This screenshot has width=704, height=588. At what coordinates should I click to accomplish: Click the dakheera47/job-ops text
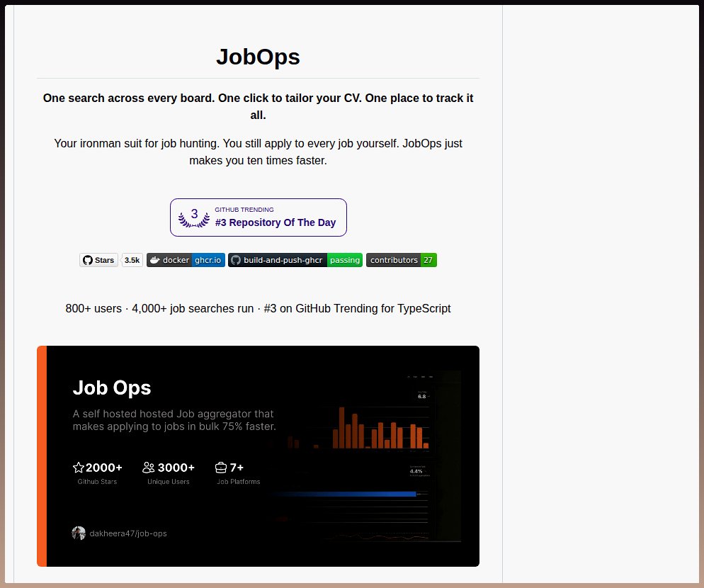[128, 533]
